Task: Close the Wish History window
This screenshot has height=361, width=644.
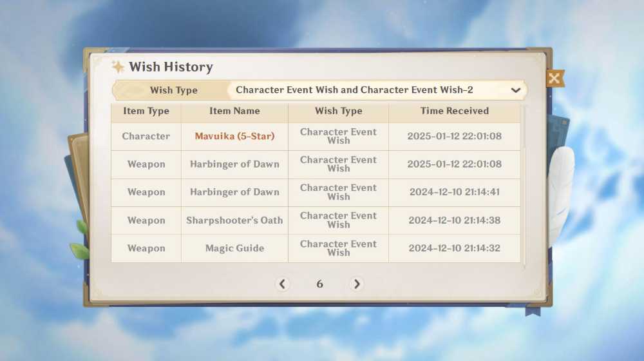Action: coord(554,78)
